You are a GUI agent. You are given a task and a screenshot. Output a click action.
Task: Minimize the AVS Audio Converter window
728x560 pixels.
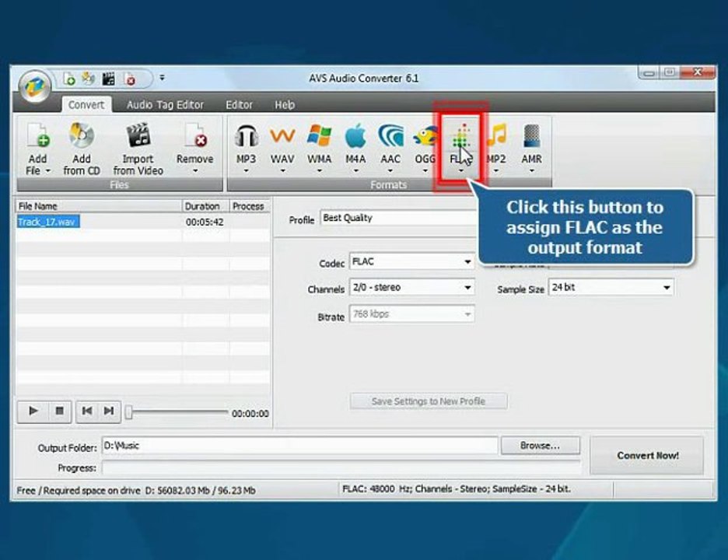[649, 73]
